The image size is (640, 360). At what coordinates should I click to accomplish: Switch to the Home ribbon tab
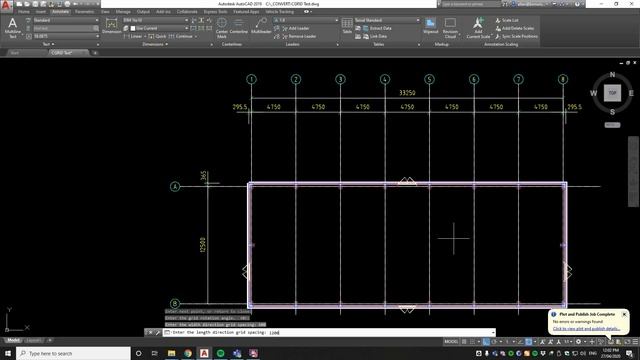pyautogui.click(x=24, y=12)
